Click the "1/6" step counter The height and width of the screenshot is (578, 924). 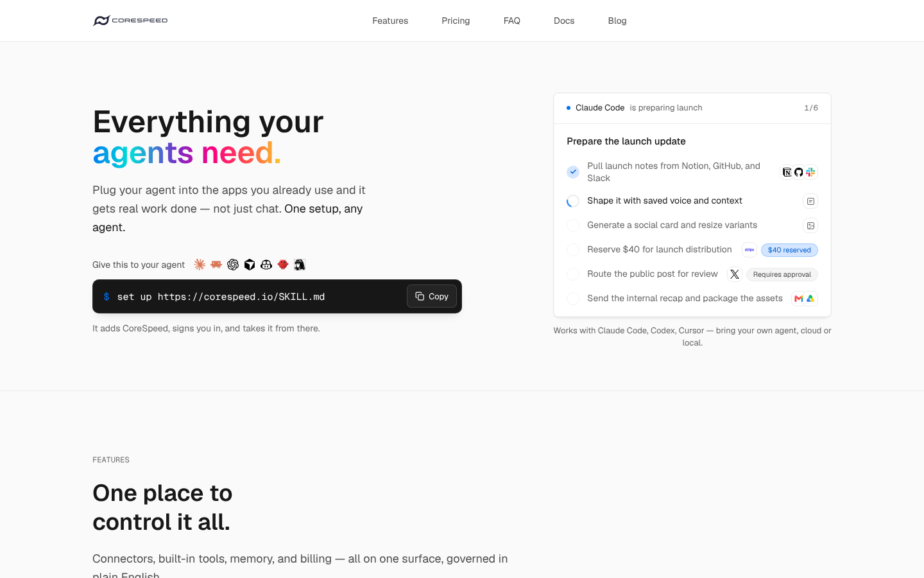(811, 108)
